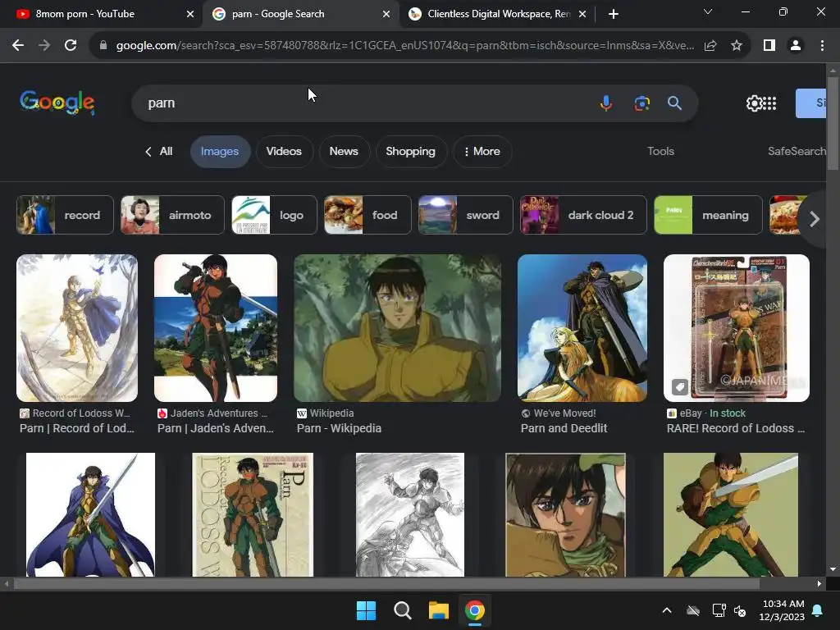Select the airmoto suggestion chip
This screenshot has height=630, width=840.
[172, 215]
